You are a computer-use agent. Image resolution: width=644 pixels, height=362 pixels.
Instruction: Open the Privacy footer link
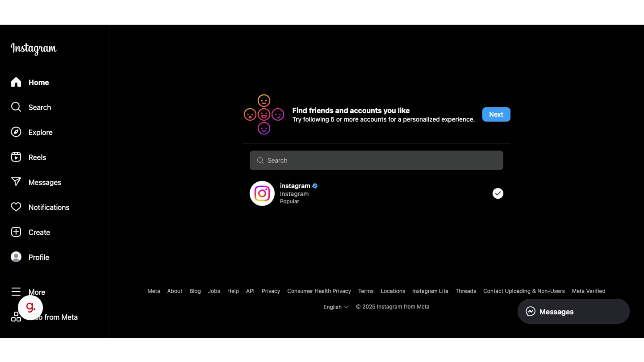click(271, 291)
